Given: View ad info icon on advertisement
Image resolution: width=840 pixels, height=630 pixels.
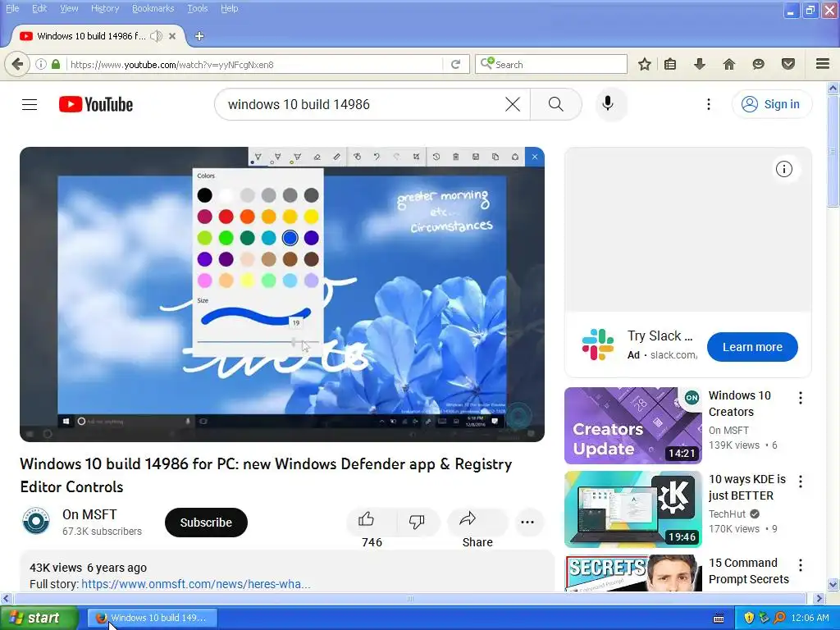Looking at the screenshot, I should tap(783, 169).
